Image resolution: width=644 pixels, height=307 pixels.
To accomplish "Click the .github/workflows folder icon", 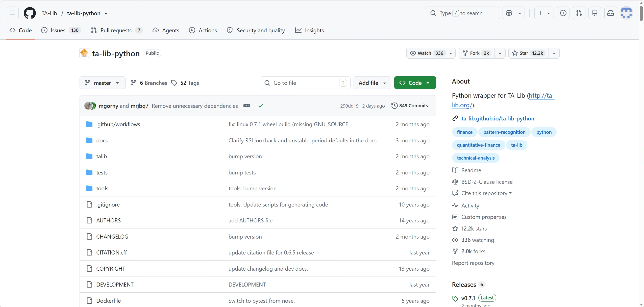I will point(89,124).
